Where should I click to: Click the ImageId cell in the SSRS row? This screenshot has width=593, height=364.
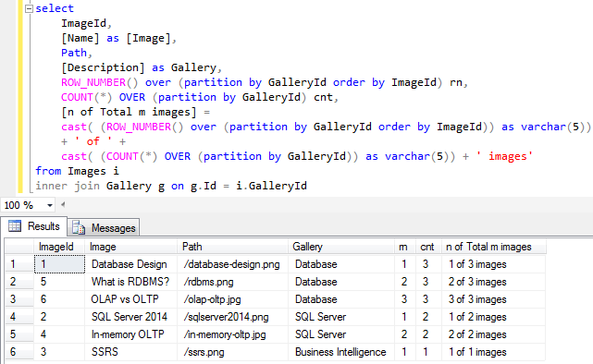pos(59,352)
